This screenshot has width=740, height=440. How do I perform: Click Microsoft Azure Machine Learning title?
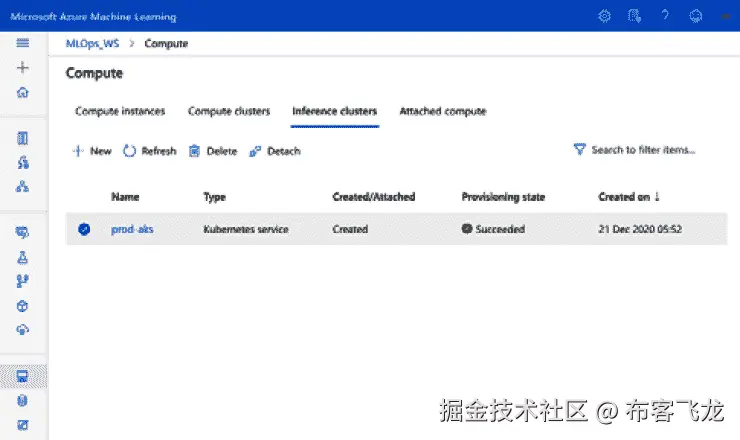tap(93, 17)
